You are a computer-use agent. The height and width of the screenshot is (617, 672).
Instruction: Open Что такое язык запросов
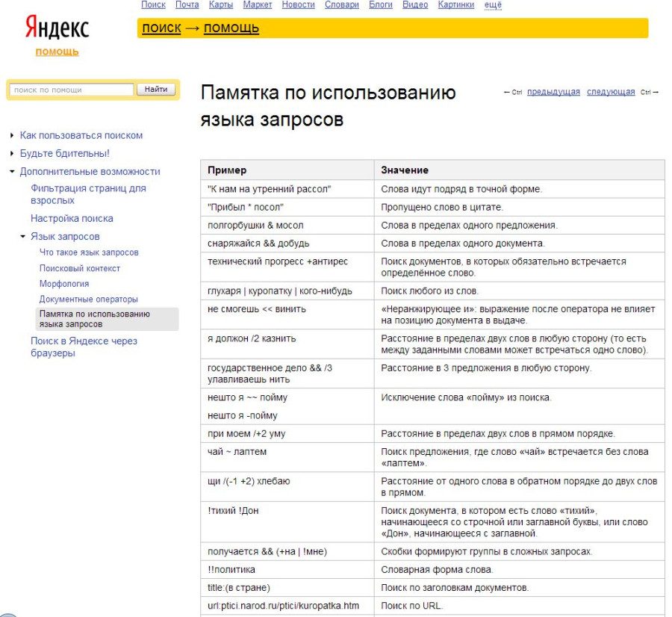pos(89,252)
